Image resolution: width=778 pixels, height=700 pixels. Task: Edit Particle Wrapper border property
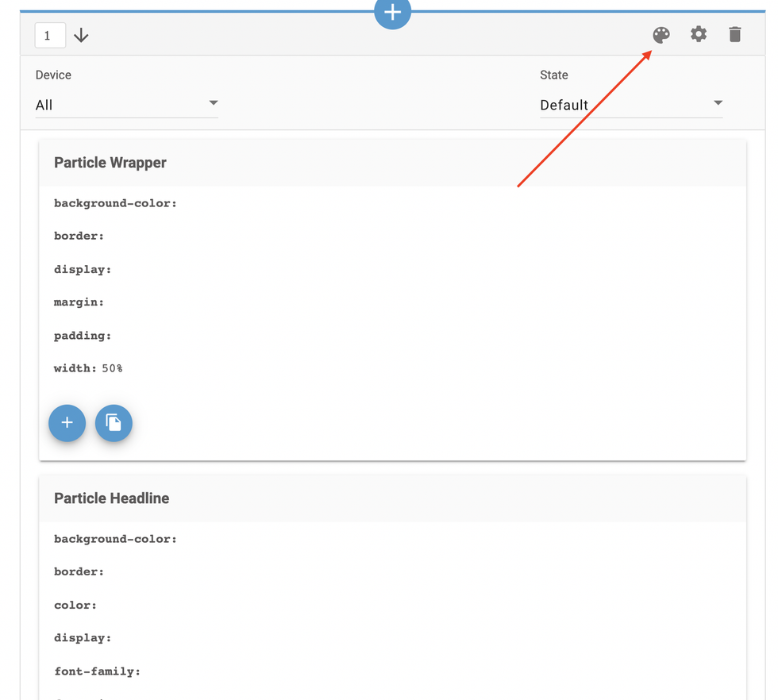click(x=79, y=236)
